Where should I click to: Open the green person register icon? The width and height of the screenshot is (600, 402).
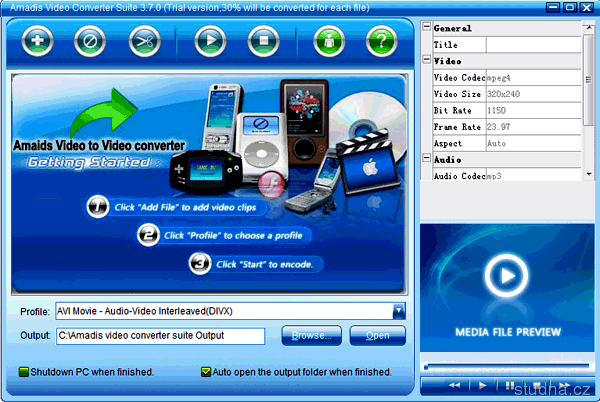click(x=329, y=41)
